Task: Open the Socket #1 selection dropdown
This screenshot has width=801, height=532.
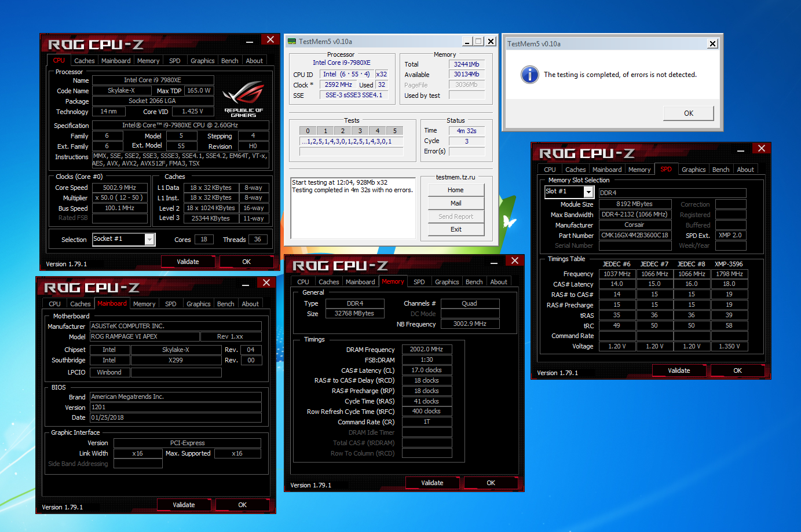Action: coord(149,239)
